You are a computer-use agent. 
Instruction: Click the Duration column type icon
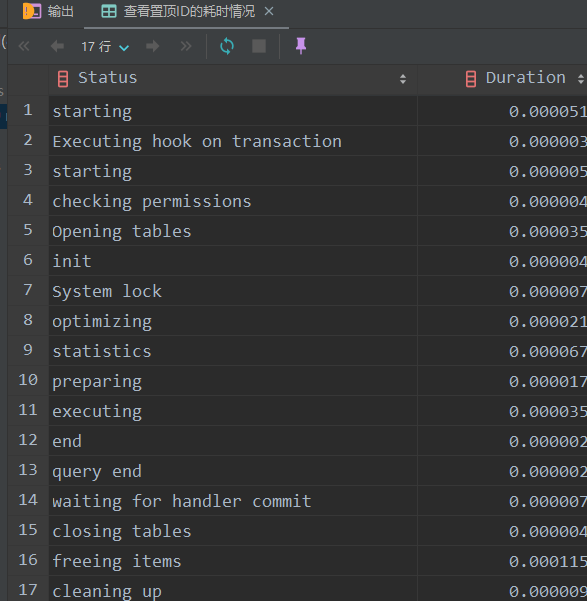471,79
